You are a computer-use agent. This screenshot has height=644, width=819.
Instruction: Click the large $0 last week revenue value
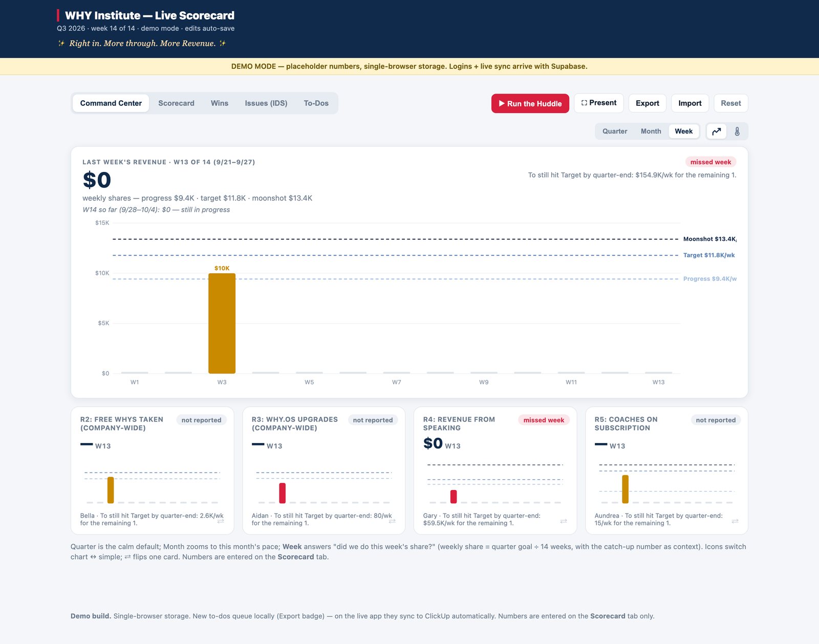[x=97, y=180]
